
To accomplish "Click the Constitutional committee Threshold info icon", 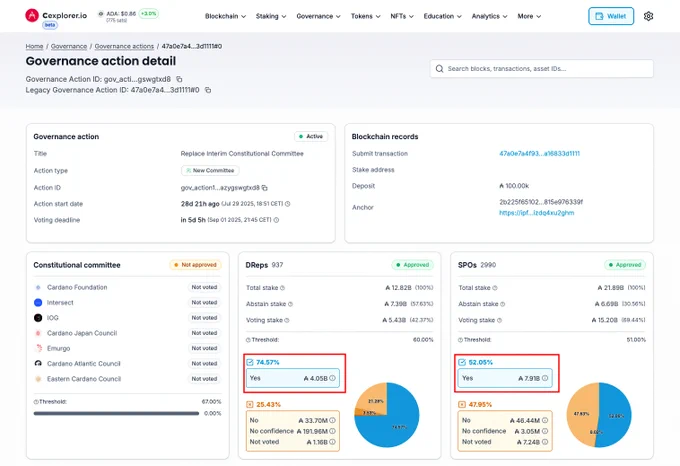I will click(x=36, y=402).
